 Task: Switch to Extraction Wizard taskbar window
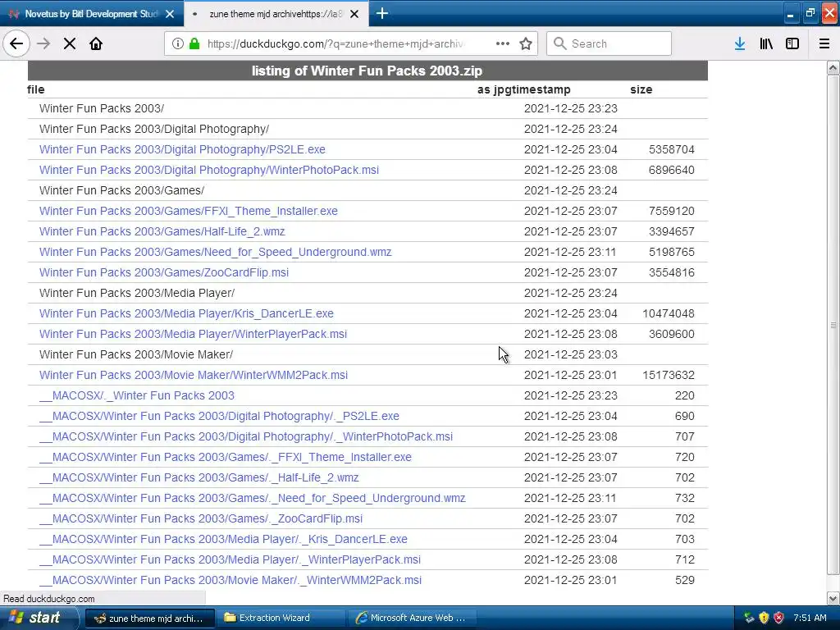point(282,619)
